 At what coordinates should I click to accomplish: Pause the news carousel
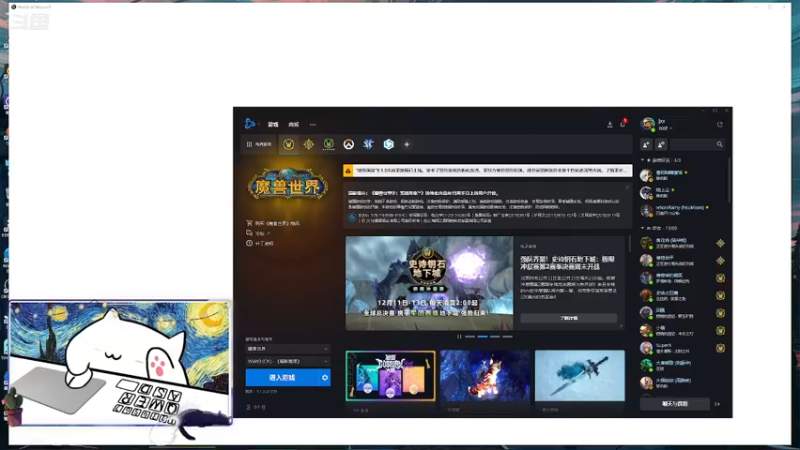[459, 336]
